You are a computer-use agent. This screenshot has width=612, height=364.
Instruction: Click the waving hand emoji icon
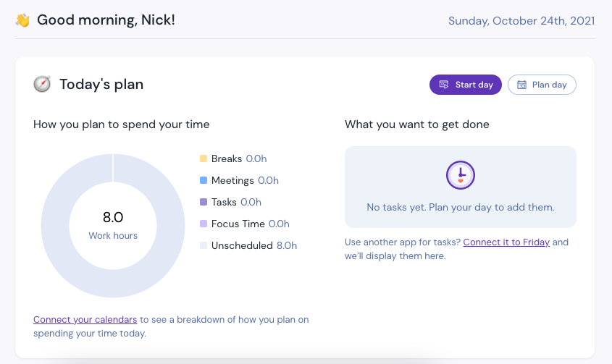coord(23,20)
